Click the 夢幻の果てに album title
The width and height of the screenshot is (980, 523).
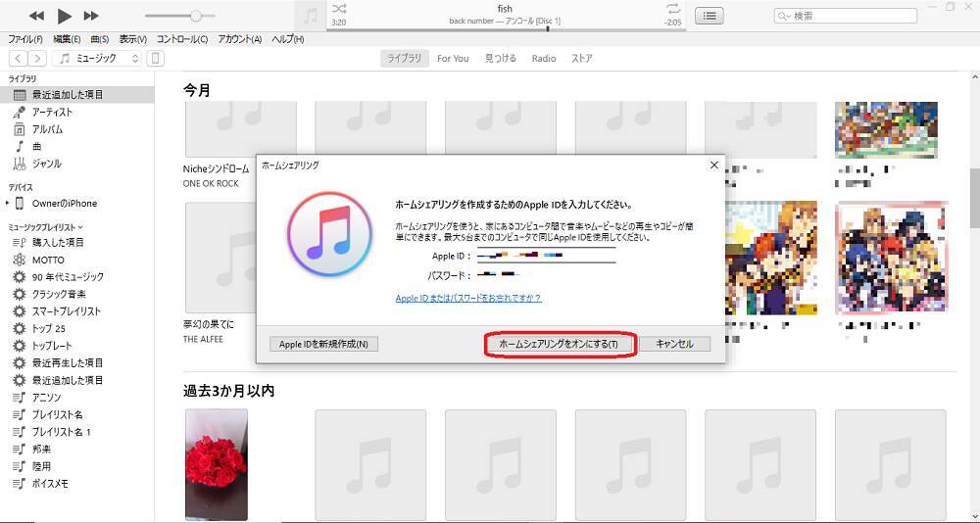[x=208, y=324]
